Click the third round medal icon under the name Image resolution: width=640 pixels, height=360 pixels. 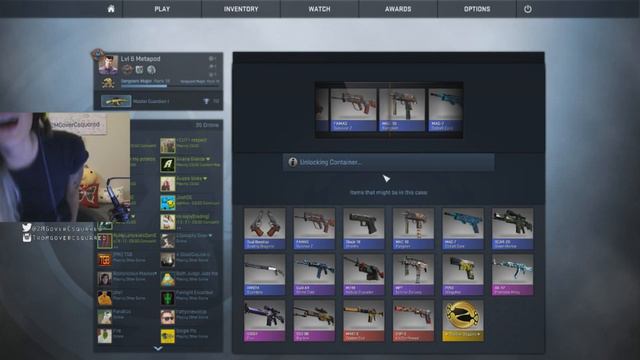[151, 70]
